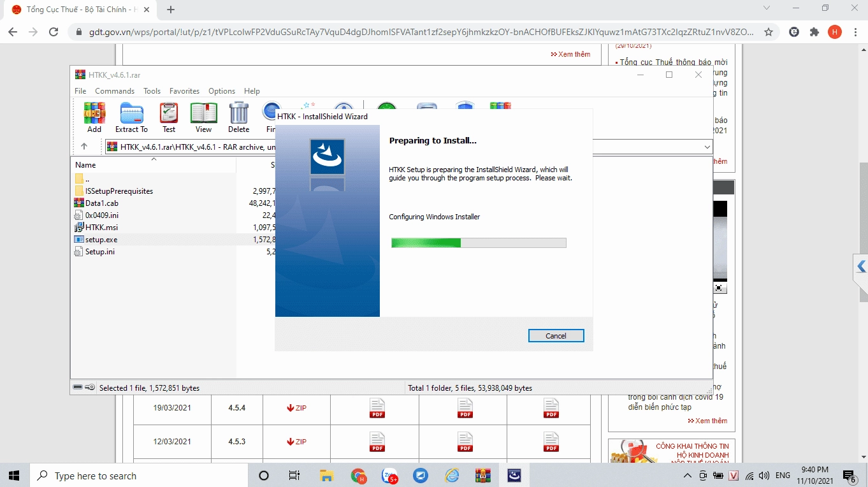Click the Chrome back arrow
The image size is (868, 487).
pyautogui.click(x=13, y=32)
